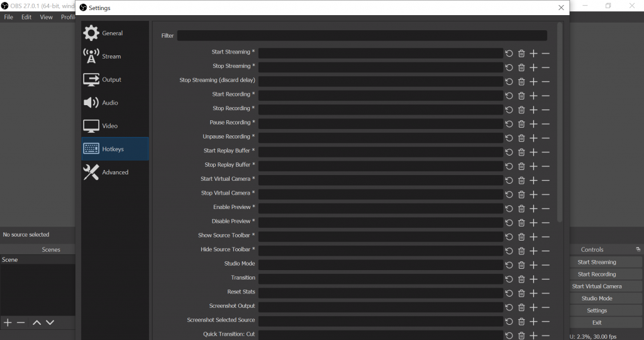Click the hotkeys list vertical scrollbar
The height and width of the screenshot is (340, 644).
pos(559,123)
